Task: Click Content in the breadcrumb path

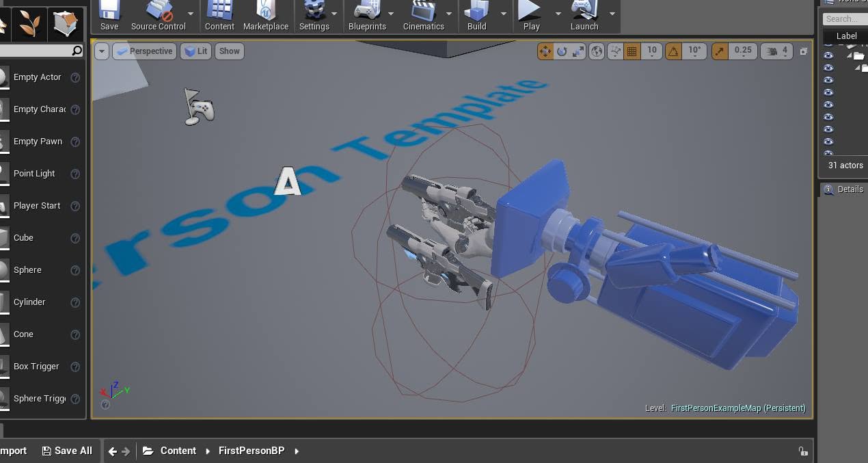Action: 178,451
